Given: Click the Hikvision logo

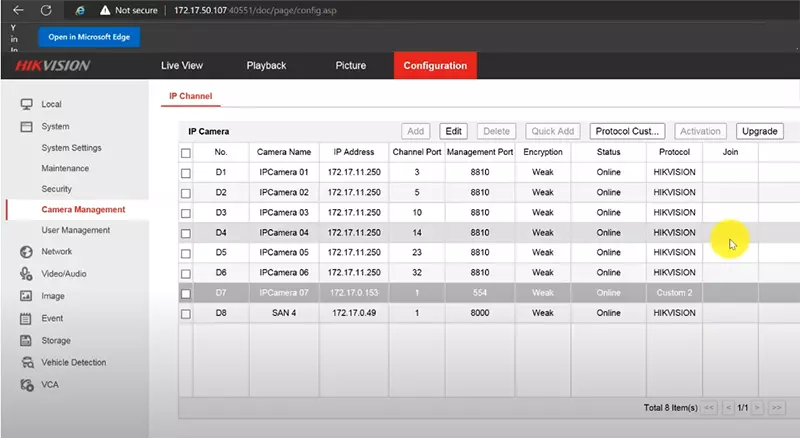Looking at the screenshot, I should pyautogui.click(x=53, y=65).
